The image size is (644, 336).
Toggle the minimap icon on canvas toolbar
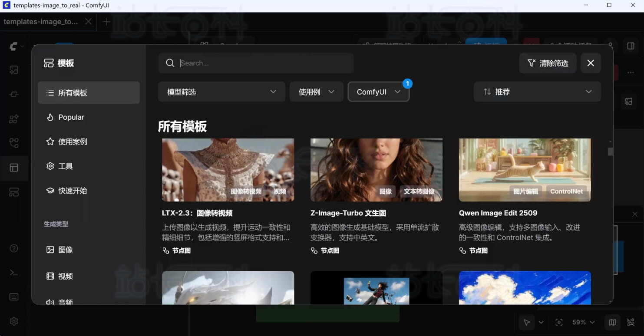click(612, 323)
